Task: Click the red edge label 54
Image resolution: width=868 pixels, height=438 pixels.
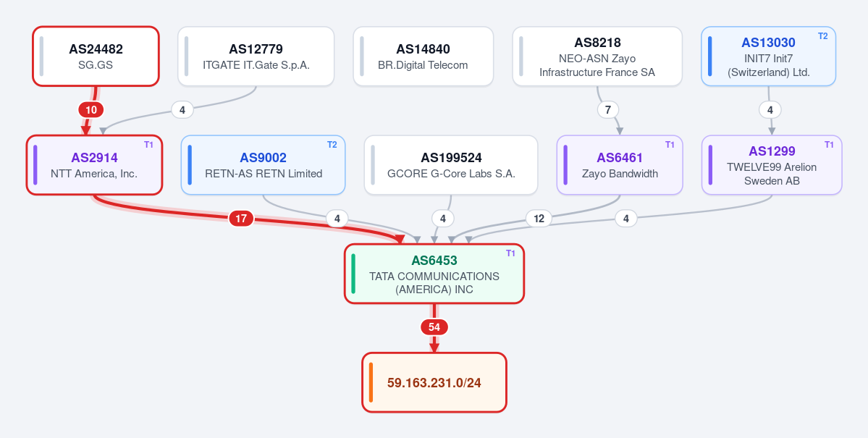Action: click(x=434, y=327)
